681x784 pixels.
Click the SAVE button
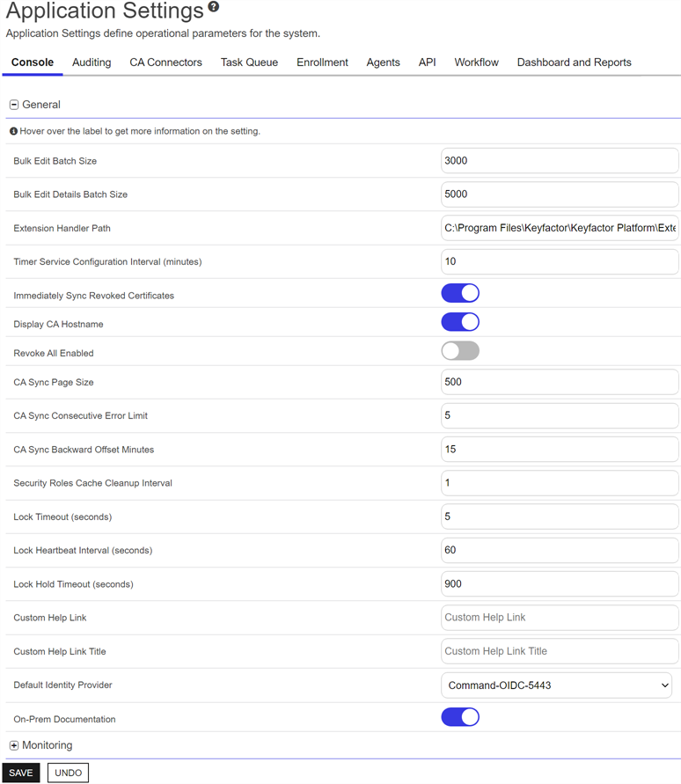pos(21,773)
